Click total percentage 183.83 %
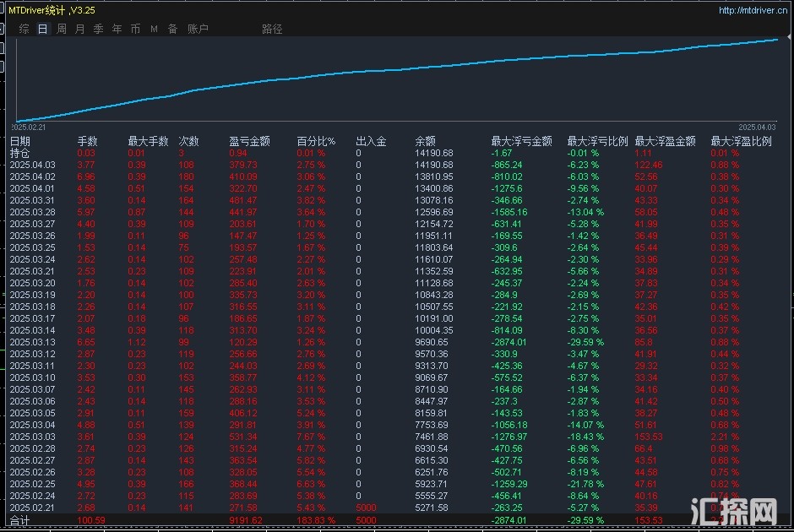 click(316, 520)
